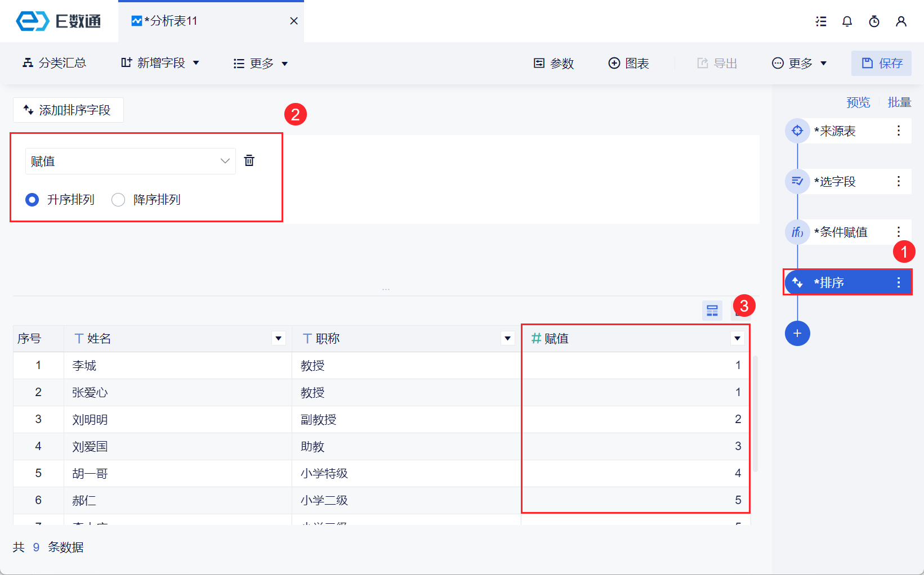Select 降序排列 radio option
This screenshot has width=924, height=575.
coord(118,200)
